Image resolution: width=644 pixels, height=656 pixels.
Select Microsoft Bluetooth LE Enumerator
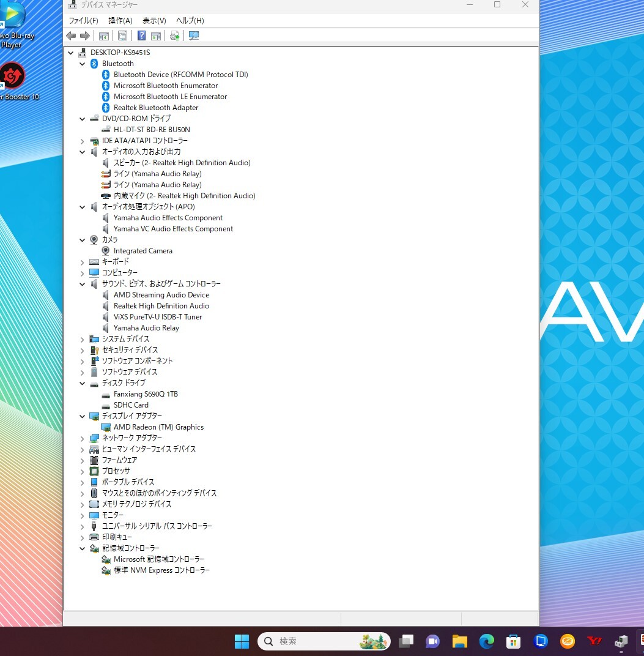coord(170,97)
